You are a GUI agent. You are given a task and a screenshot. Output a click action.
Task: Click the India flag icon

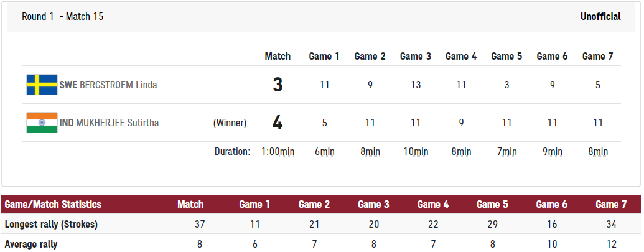42,123
